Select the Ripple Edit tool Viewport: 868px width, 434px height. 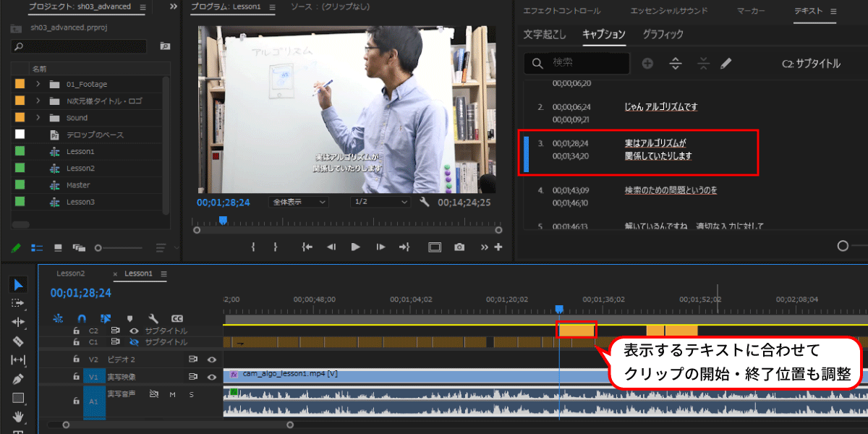(19, 322)
